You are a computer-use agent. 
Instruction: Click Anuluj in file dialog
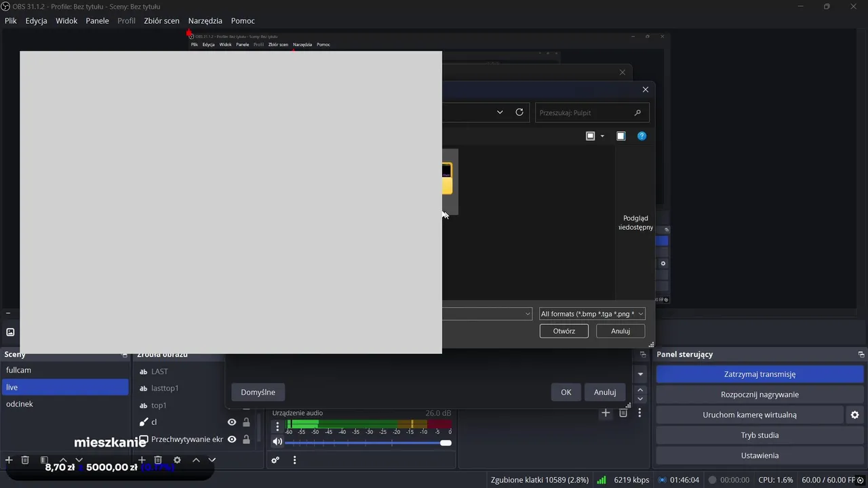[x=620, y=331]
